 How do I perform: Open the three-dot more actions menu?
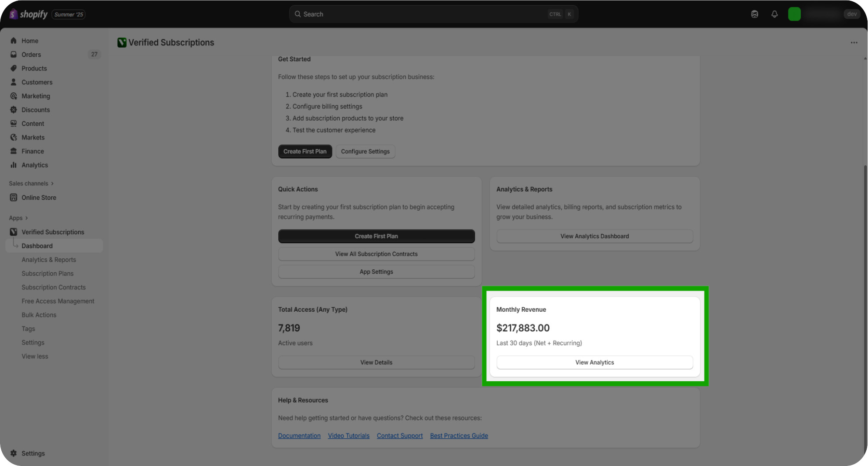854,42
